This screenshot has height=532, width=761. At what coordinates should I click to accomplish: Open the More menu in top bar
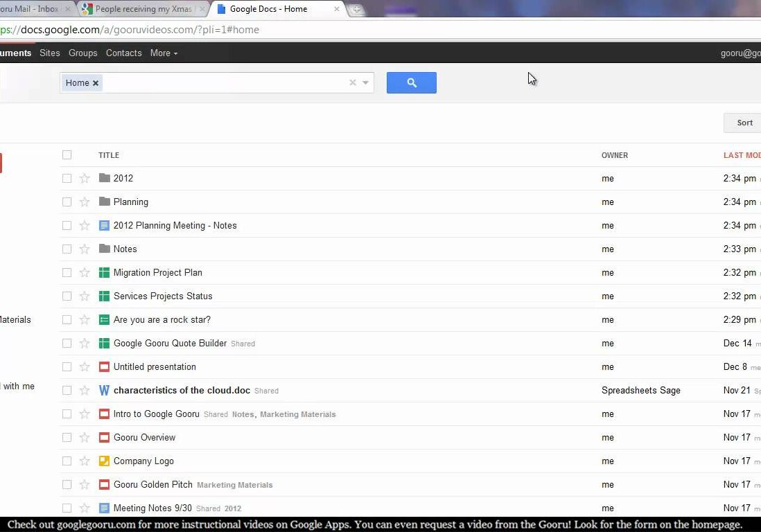pos(164,53)
